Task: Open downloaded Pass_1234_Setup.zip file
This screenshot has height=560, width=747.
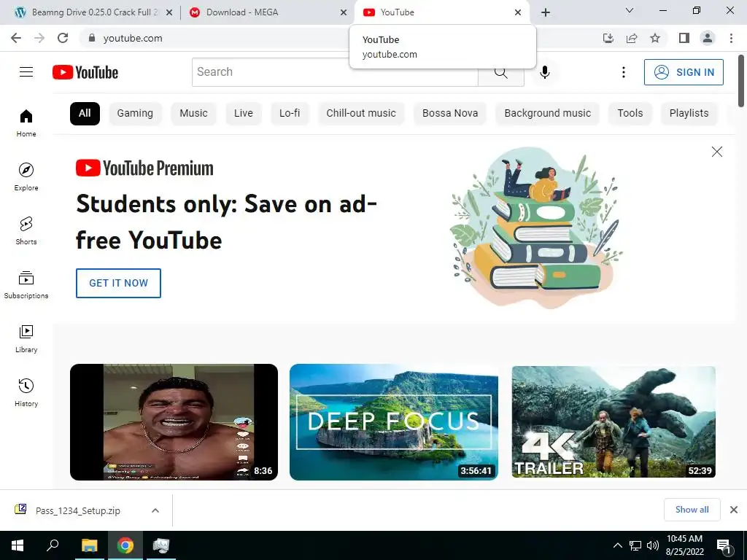Action: pyautogui.click(x=77, y=510)
